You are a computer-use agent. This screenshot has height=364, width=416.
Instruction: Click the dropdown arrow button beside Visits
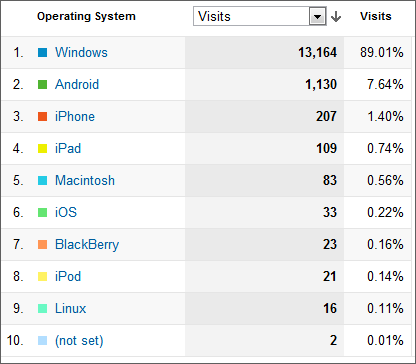pos(317,16)
